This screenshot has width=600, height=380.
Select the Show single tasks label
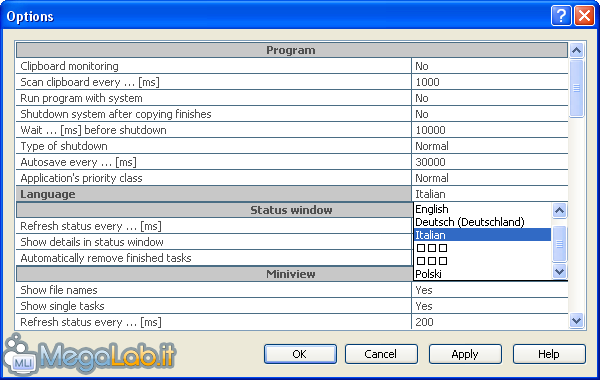214,306
